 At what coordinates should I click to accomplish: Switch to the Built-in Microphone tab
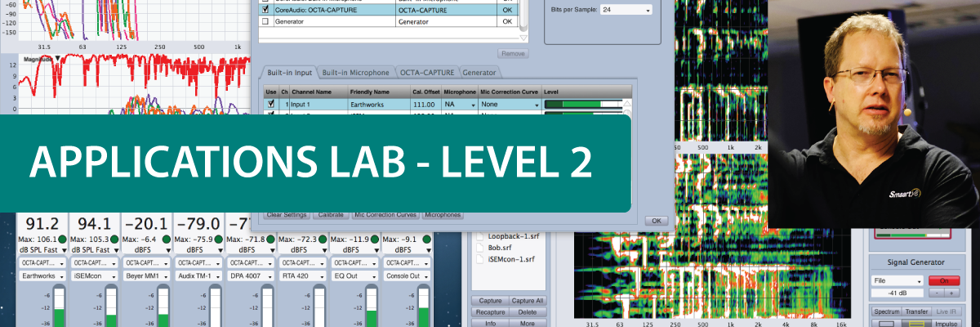[x=355, y=73]
